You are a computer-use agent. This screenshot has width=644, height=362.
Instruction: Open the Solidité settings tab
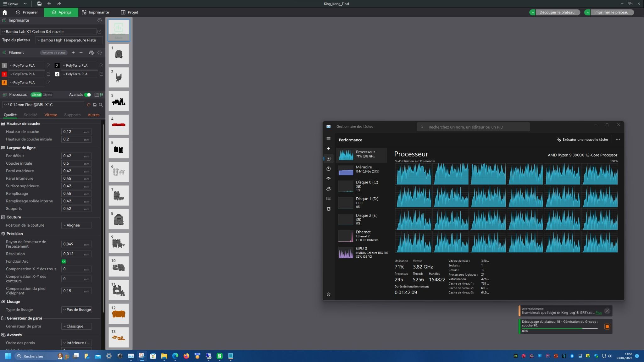(x=31, y=115)
